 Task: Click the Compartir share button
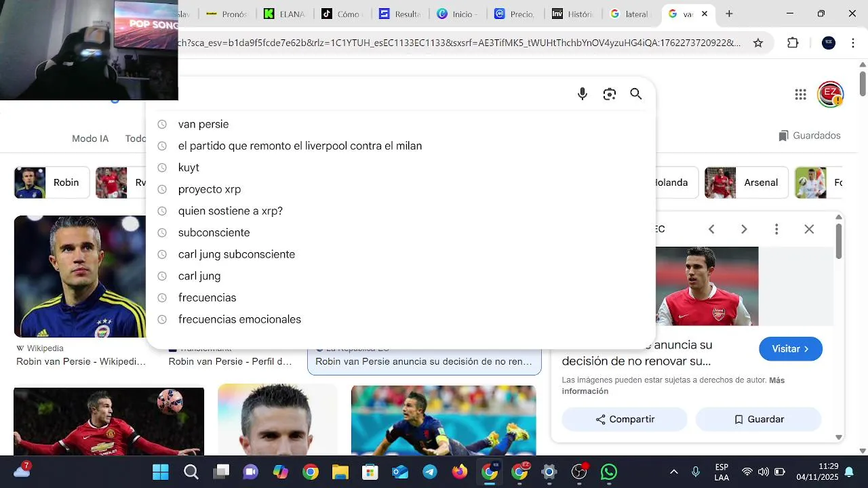click(x=625, y=420)
